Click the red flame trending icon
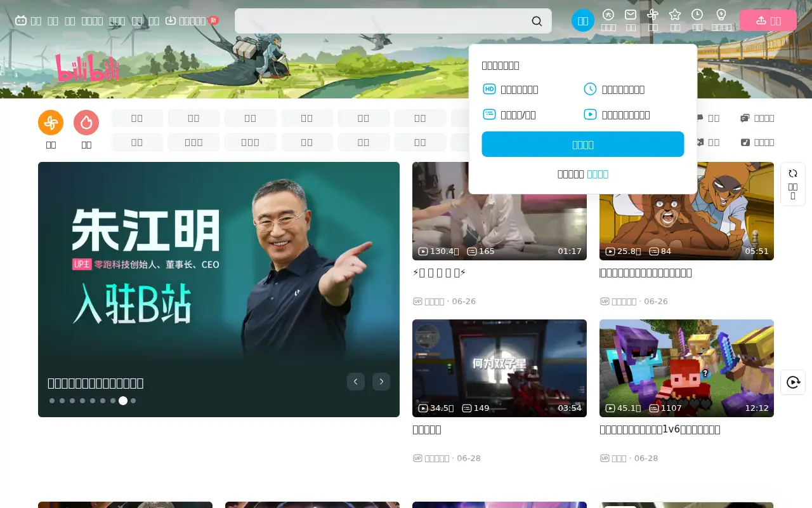 click(86, 123)
